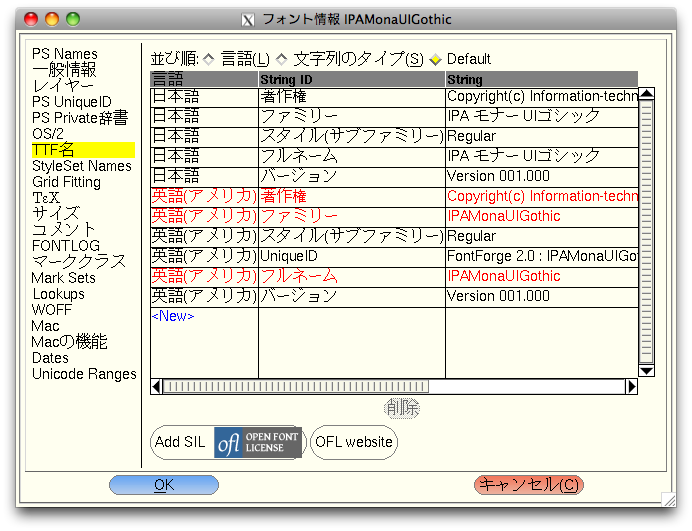Open the PS Private辞書 section
This screenshot has height=531, width=692.
[80, 118]
